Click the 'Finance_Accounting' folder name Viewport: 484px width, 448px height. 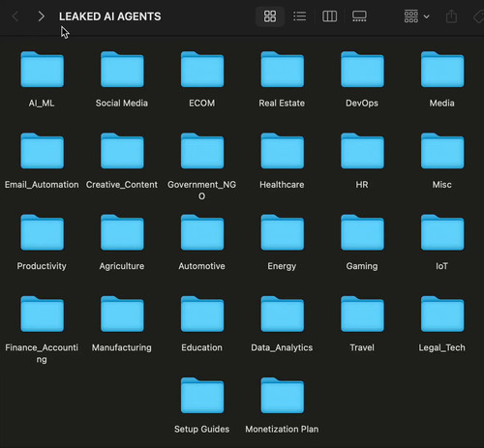click(x=42, y=353)
